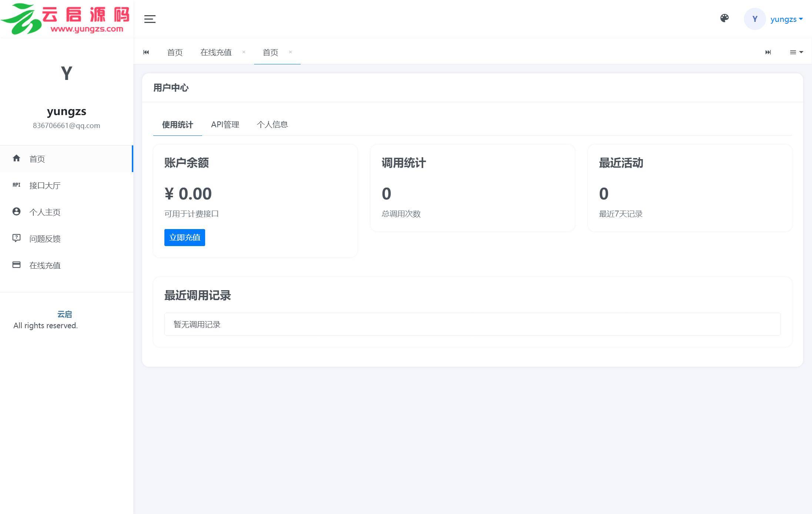Select the active 首页 tab next to 在线充值
Image resolution: width=812 pixels, height=514 pixels.
point(270,53)
